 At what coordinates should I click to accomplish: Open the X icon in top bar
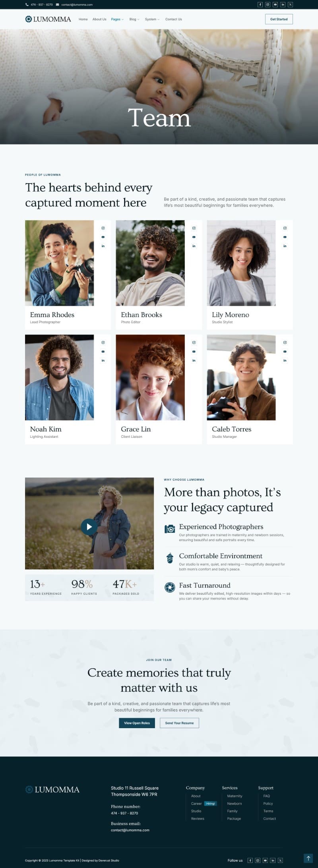(290, 5)
